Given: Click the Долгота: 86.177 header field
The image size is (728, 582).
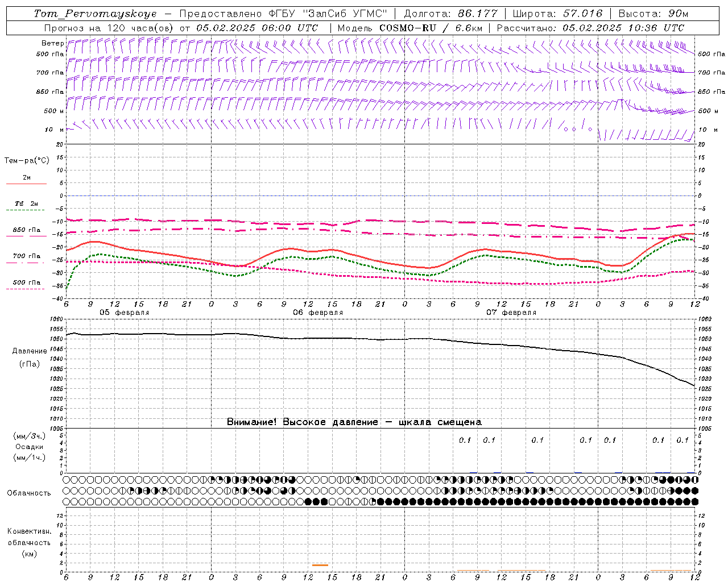Looking at the screenshot, I should (450, 14).
